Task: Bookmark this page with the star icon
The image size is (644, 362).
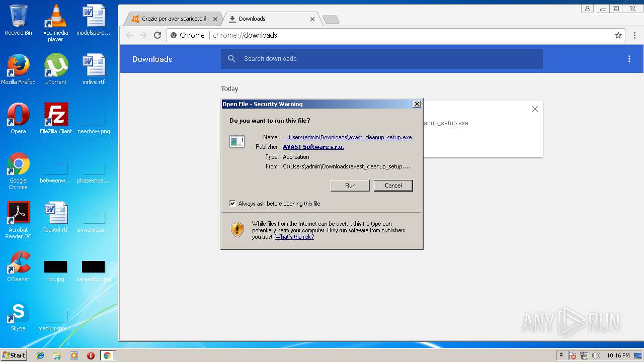Action: point(618,35)
